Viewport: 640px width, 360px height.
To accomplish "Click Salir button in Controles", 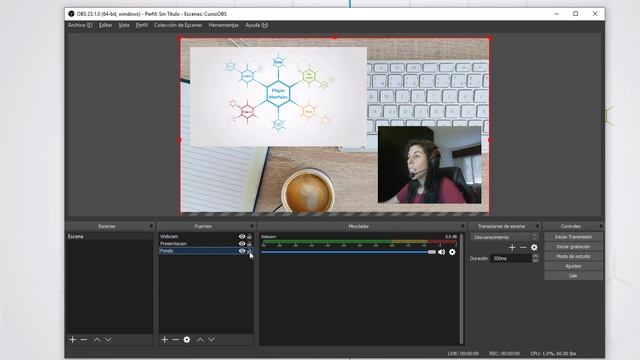I will point(573,276).
